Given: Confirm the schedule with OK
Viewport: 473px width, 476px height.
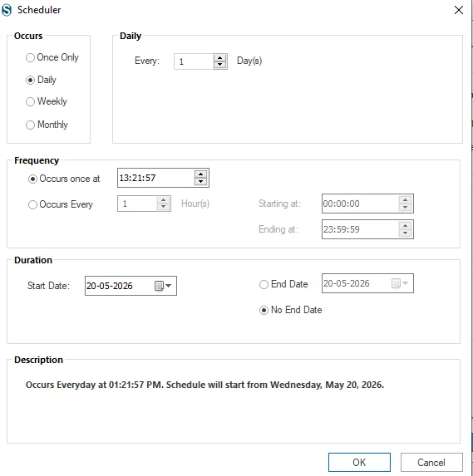Looking at the screenshot, I should [x=359, y=463].
